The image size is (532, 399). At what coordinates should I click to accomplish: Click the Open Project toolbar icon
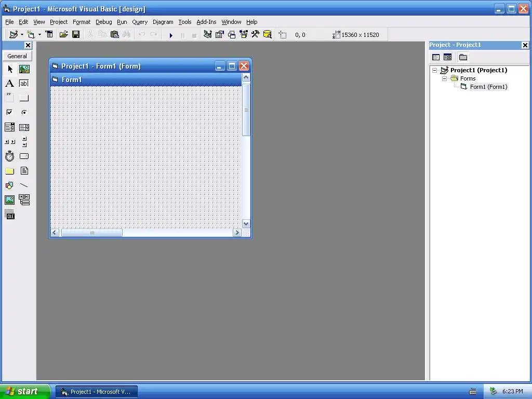[63, 35]
